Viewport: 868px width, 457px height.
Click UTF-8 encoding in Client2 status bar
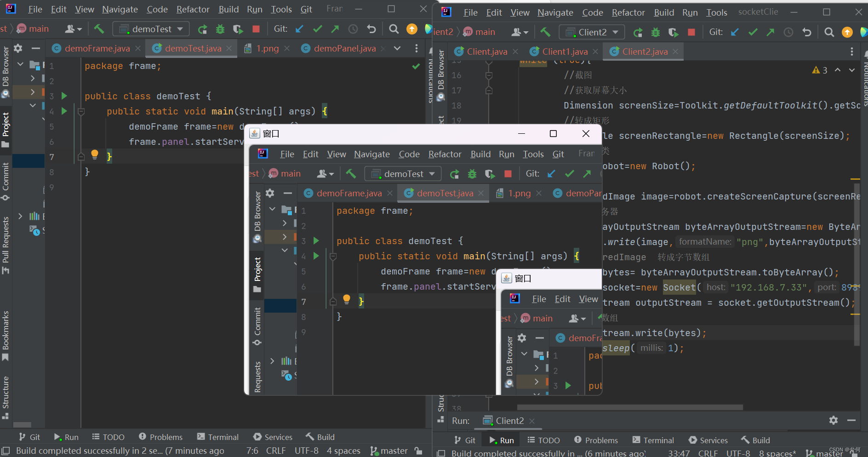click(738, 453)
